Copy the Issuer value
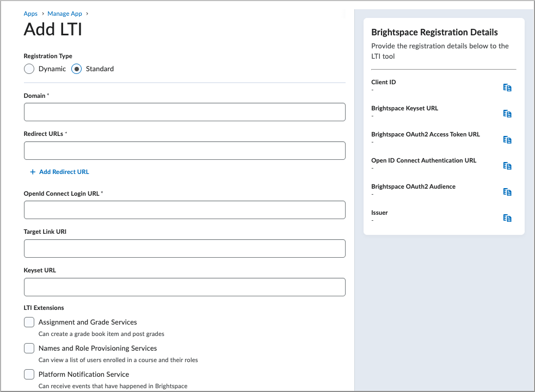 click(507, 218)
